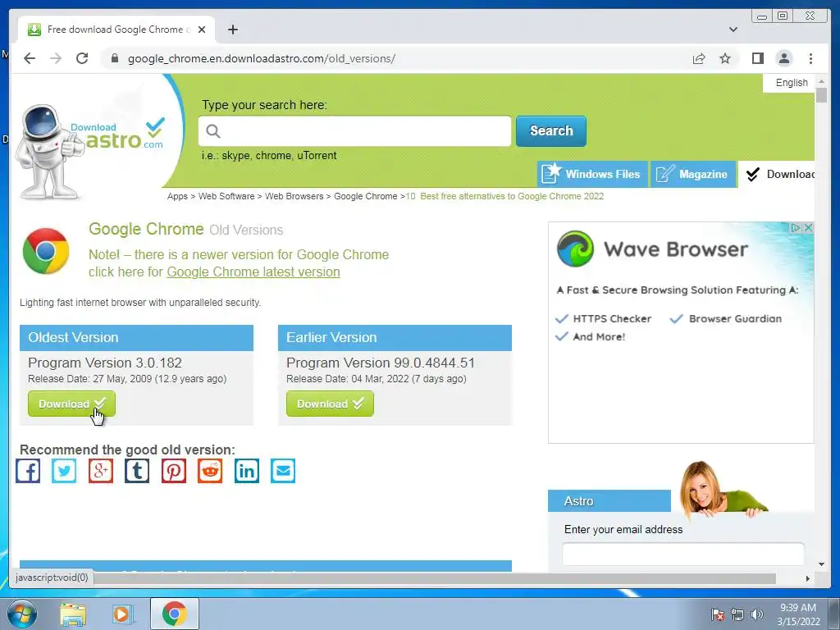Click the page scroll-down arrow
840x630 pixels.
click(821, 564)
